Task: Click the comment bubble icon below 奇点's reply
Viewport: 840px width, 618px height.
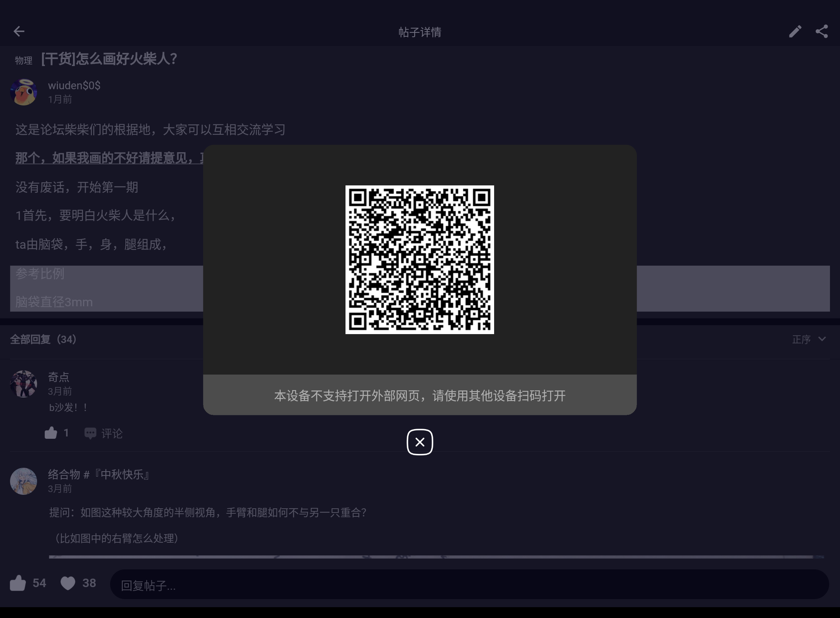Action: click(90, 433)
